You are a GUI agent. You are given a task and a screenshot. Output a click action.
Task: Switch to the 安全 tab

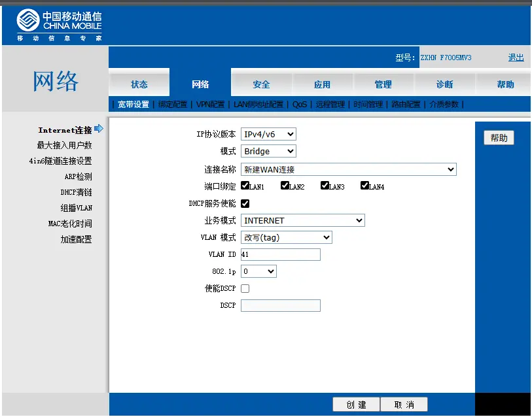pos(261,84)
